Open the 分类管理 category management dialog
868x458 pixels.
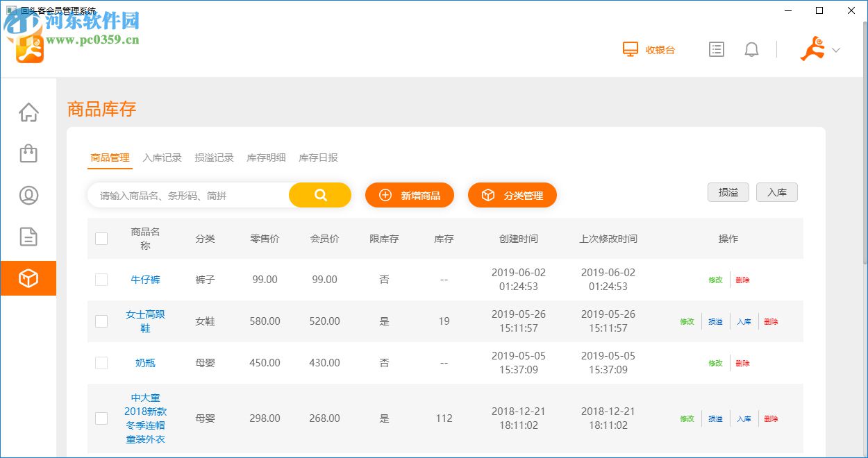click(x=512, y=195)
